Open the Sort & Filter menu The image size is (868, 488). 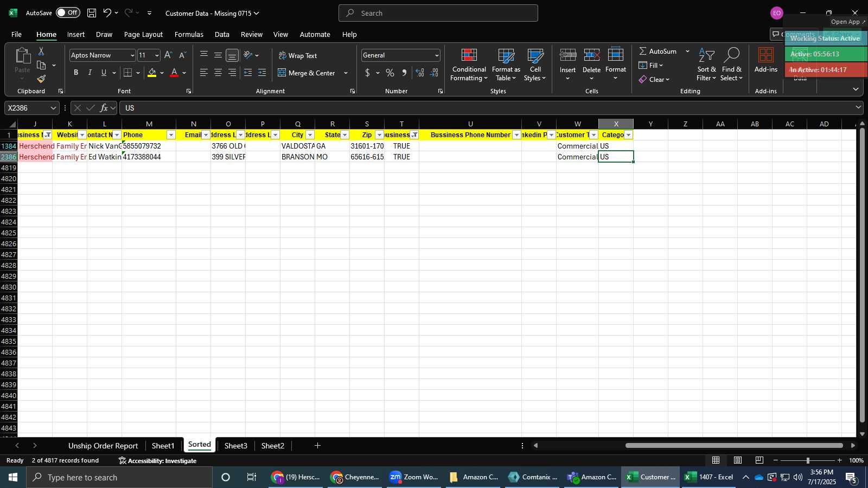pos(706,65)
